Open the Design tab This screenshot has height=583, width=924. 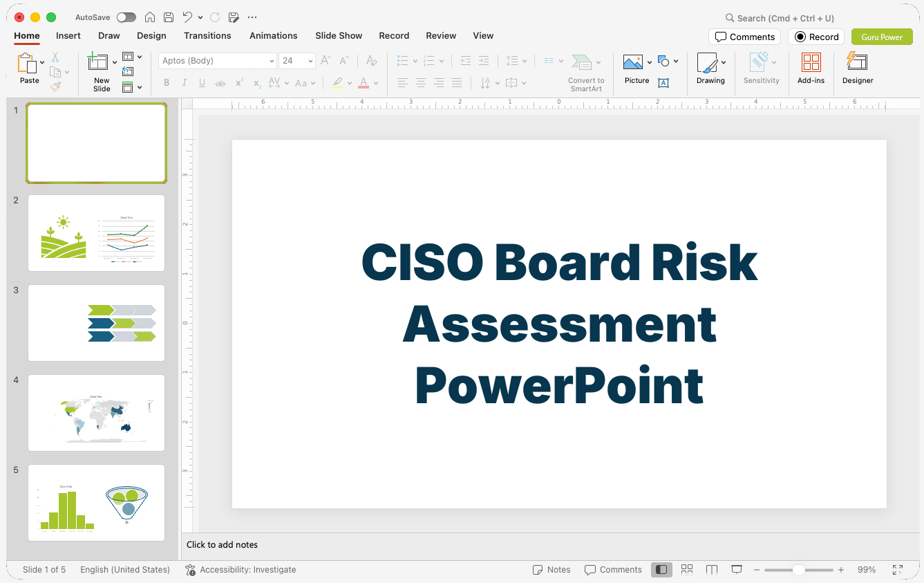pyautogui.click(x=151, y=36)
